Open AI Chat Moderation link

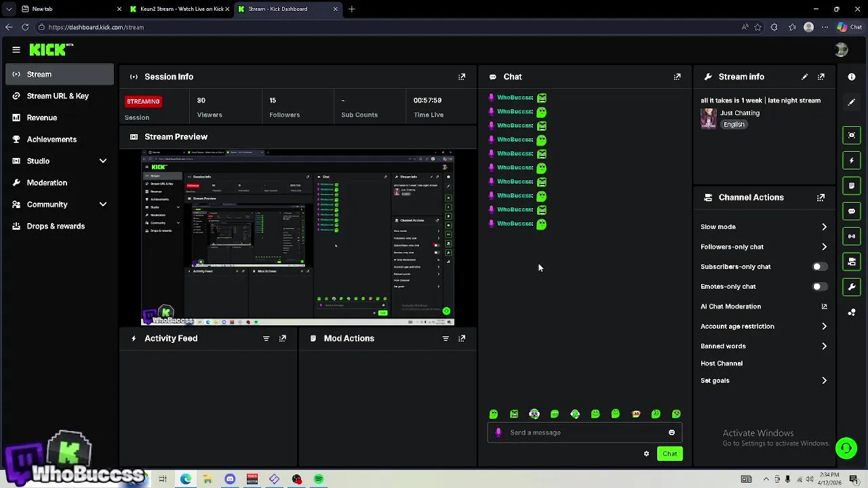point(764,306)
